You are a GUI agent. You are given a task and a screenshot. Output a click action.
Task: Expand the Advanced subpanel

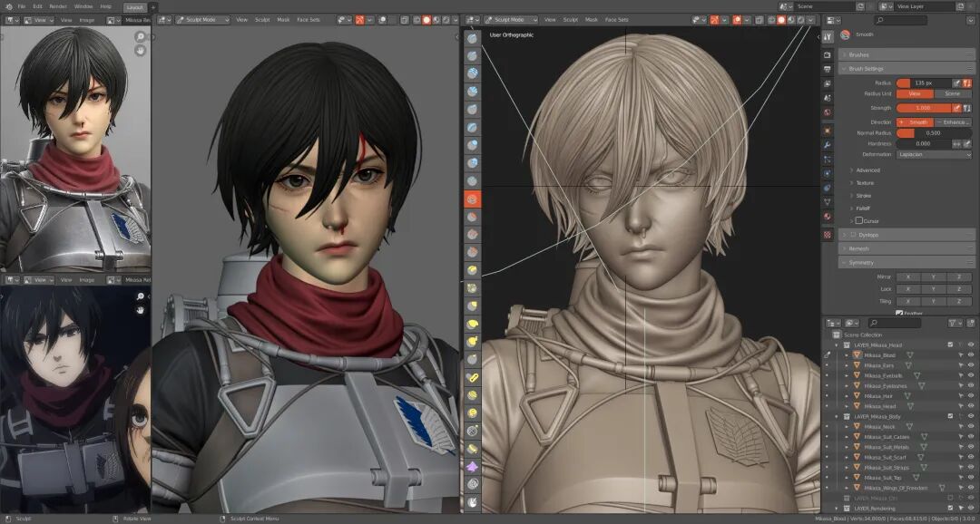pyautogui.click(x=867, y=170)
